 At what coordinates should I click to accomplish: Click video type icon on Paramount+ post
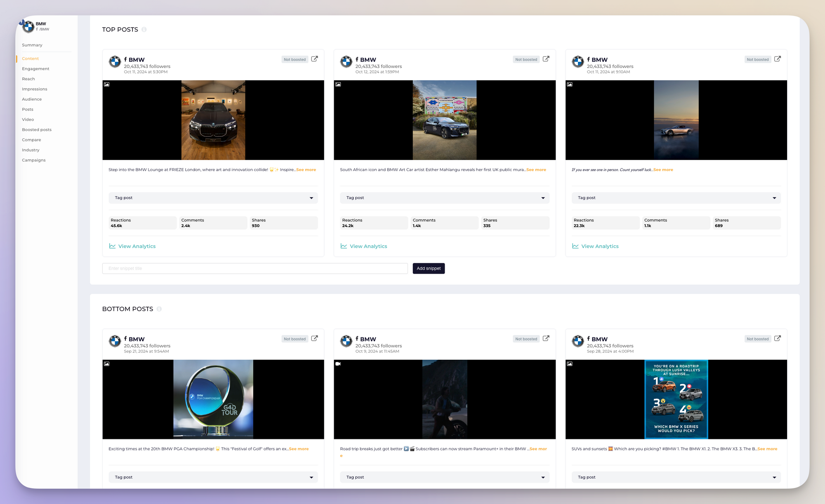[338, 364]
